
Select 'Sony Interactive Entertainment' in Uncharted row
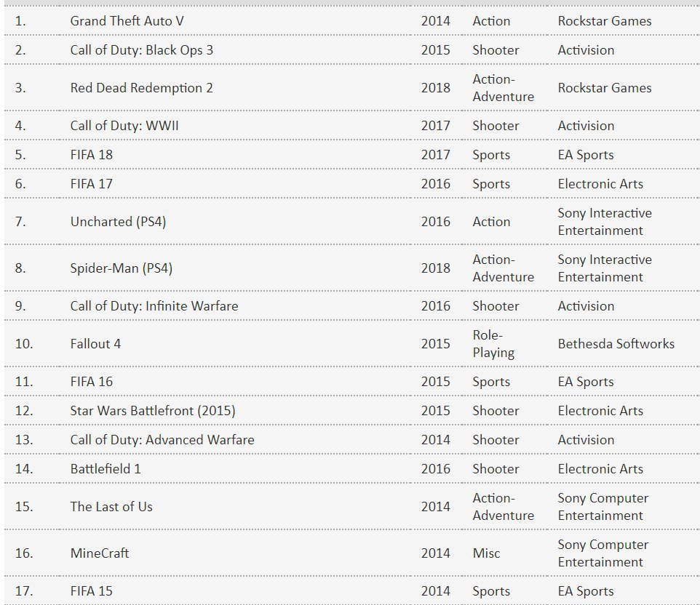point(605,222)
